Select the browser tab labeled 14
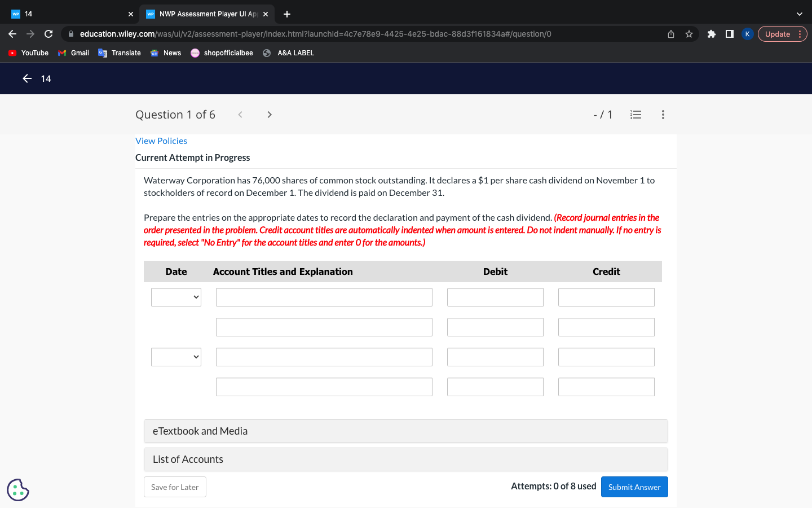This screenshot has width=812, height=508. point(68,14)
